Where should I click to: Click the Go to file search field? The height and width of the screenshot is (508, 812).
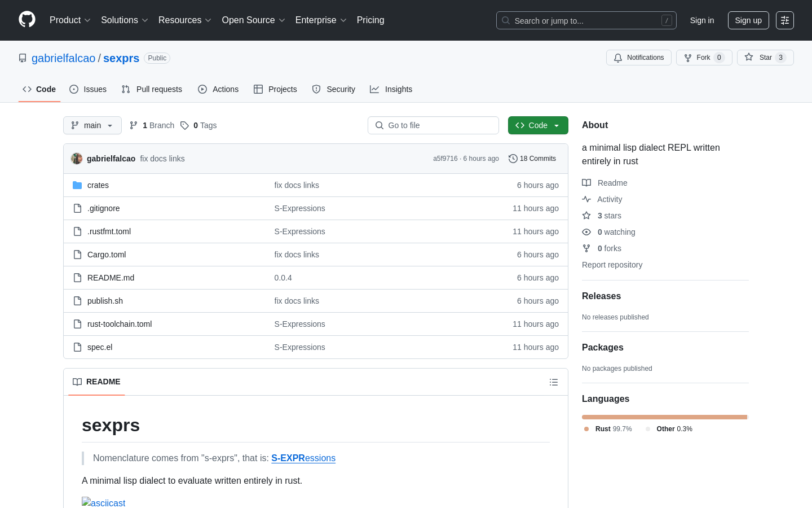(433, 125)
